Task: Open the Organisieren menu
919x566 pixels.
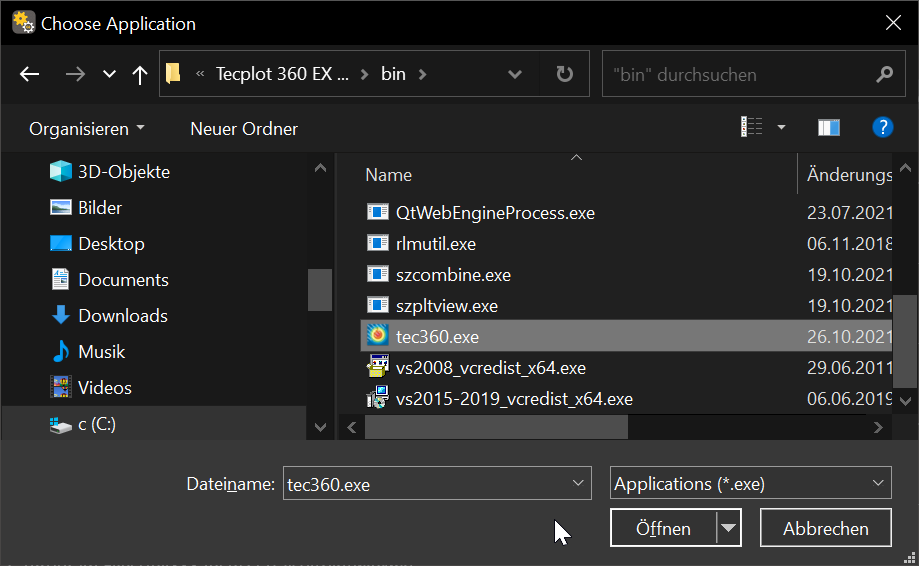Action: [x=87, y=129]
